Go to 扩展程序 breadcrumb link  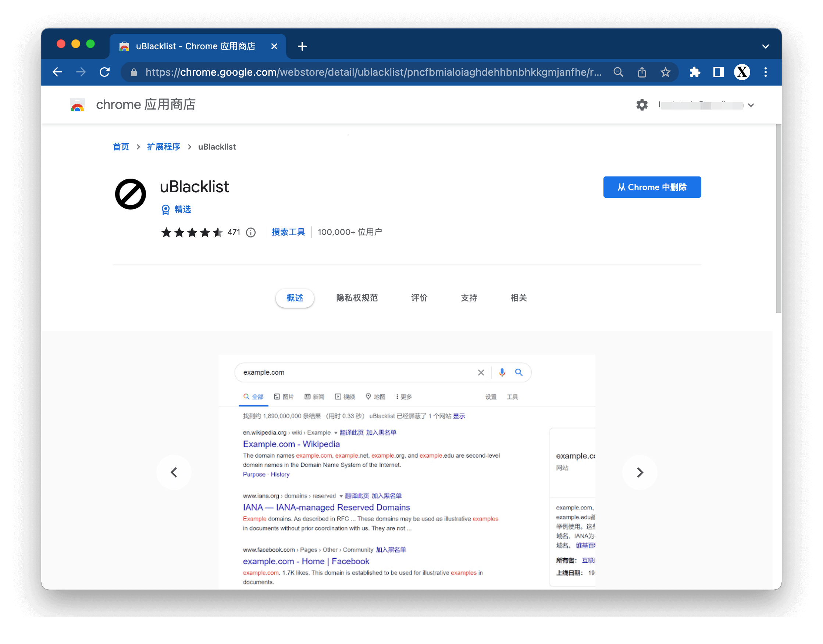[163, 147]
